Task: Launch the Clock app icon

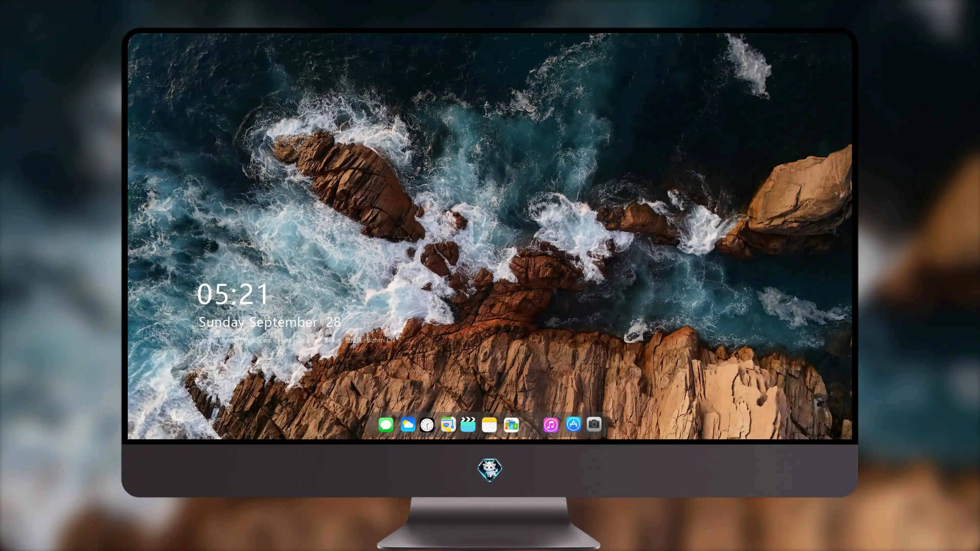Action: [x=427, y=425]
